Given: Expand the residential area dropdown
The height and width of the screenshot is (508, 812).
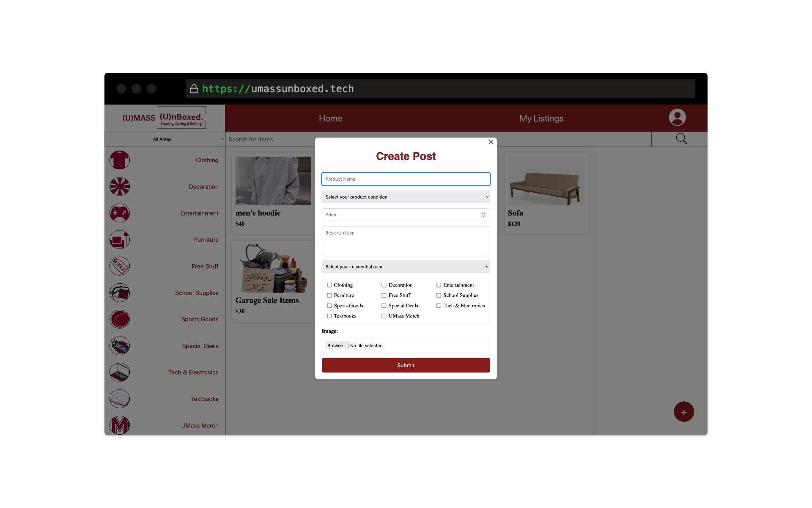Looking at the screenshot, I should click(406, 267).
